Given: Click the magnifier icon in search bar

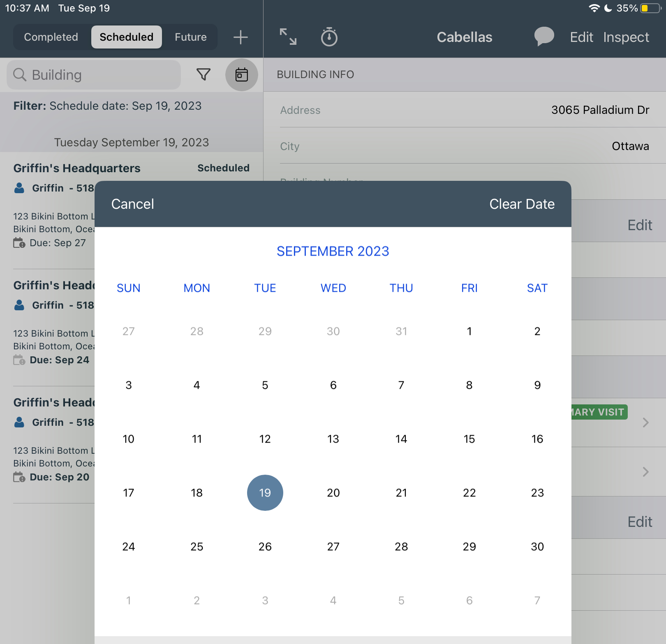Looking at the screenshot, I should coord(20,75).
